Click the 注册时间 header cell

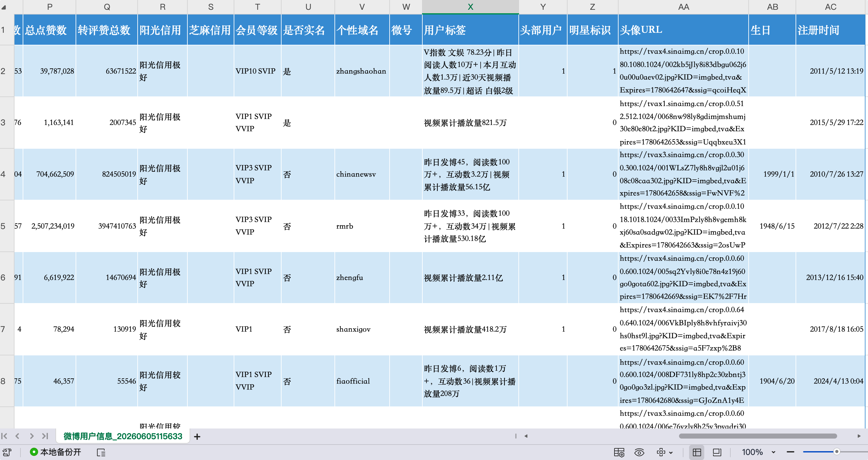[830, 30]
